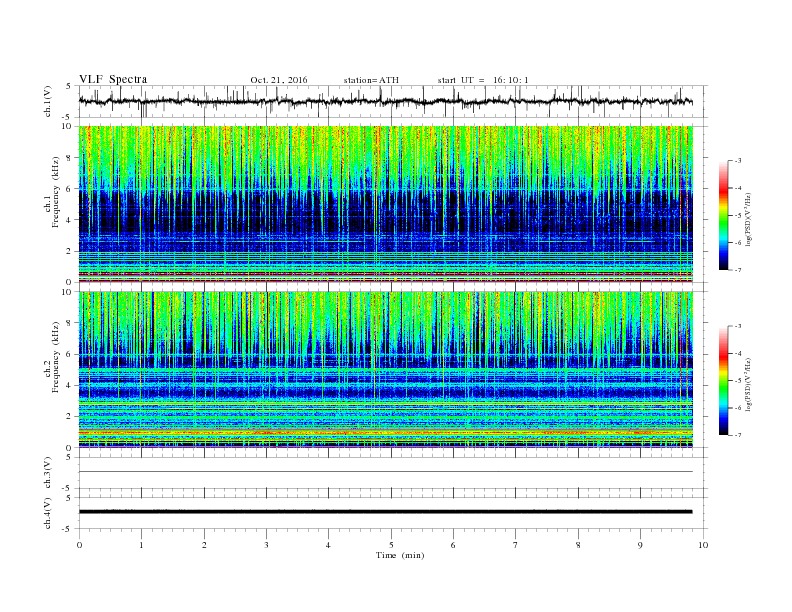Screen dimensions: 792x612
Task: Click the 'ch.4(V)' axis label
Action: click(48, 513)
